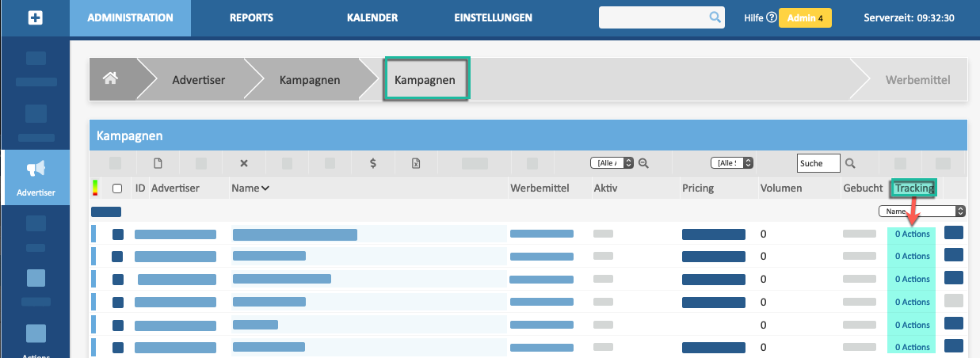Open the ADMINISTRATION tab
980x358 pixels.
(x=130, y=17)
